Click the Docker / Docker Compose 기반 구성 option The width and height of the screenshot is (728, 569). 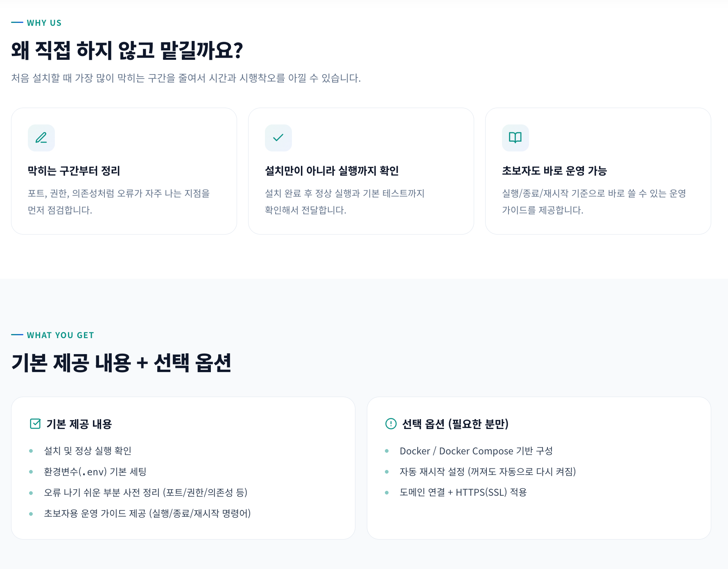[x=476, y=451]
